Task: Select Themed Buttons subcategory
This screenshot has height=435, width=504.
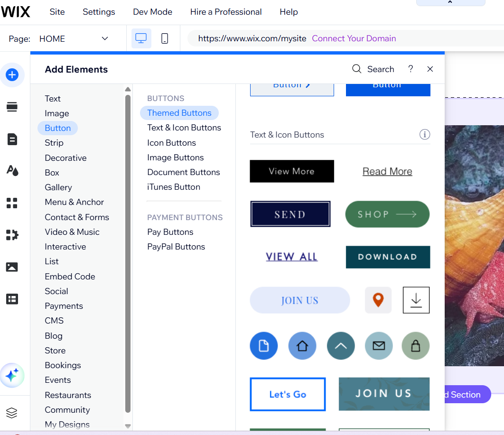Action: tap(179, 113)
